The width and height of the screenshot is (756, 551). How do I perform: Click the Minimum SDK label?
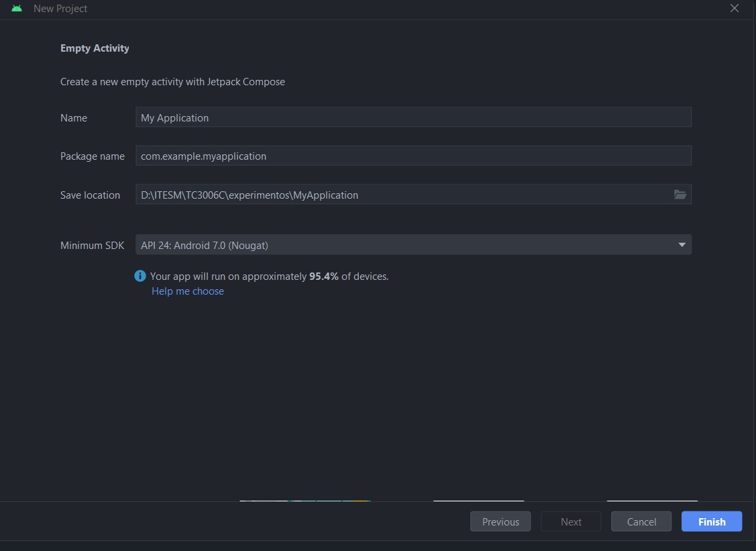pos(92,246)
